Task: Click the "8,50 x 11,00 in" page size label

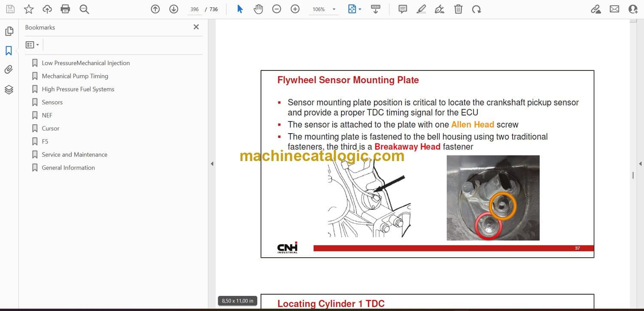Action: click(237, 301)
